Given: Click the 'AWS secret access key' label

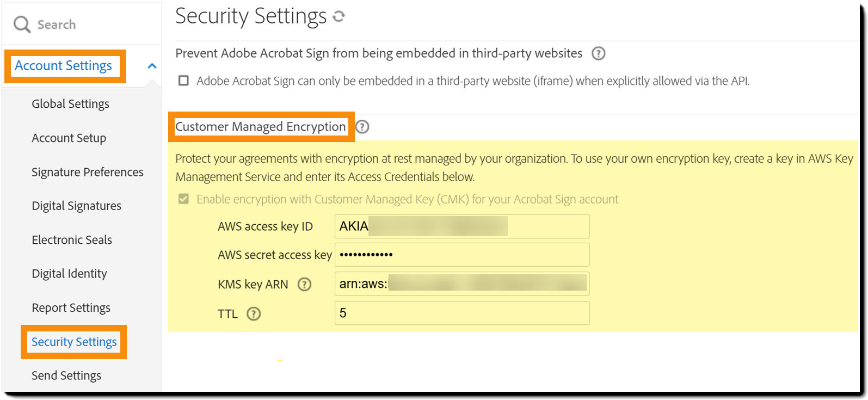Looking at the screenshot, I should click(275, 255).
